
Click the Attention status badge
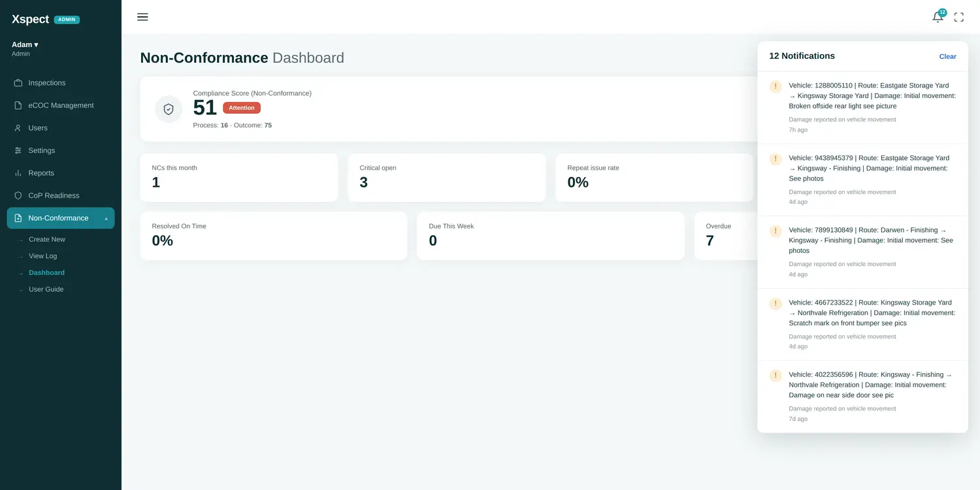click(242, 108)
